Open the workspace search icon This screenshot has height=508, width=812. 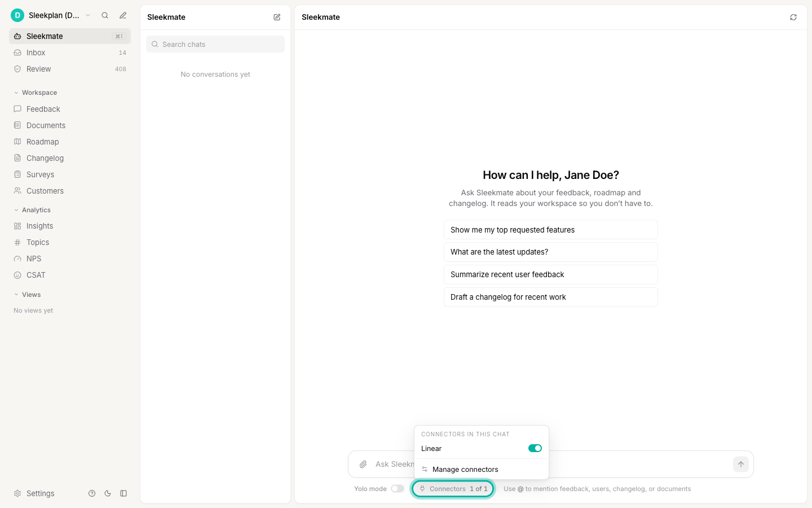(105, 15)
